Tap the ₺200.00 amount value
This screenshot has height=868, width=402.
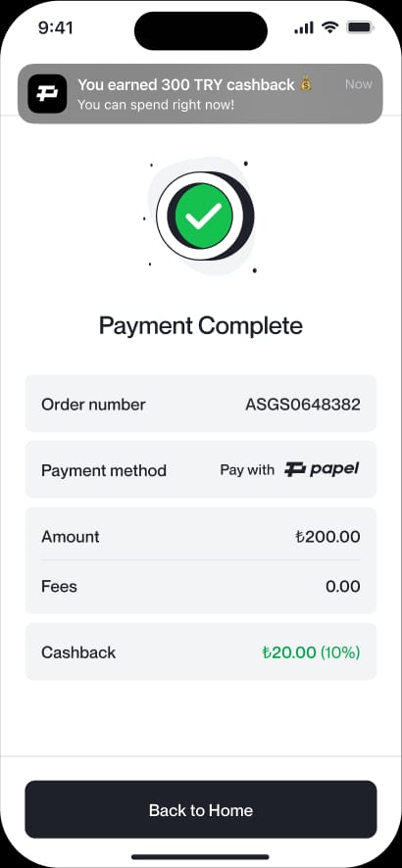pyautogui.click(x=327, y=537)
